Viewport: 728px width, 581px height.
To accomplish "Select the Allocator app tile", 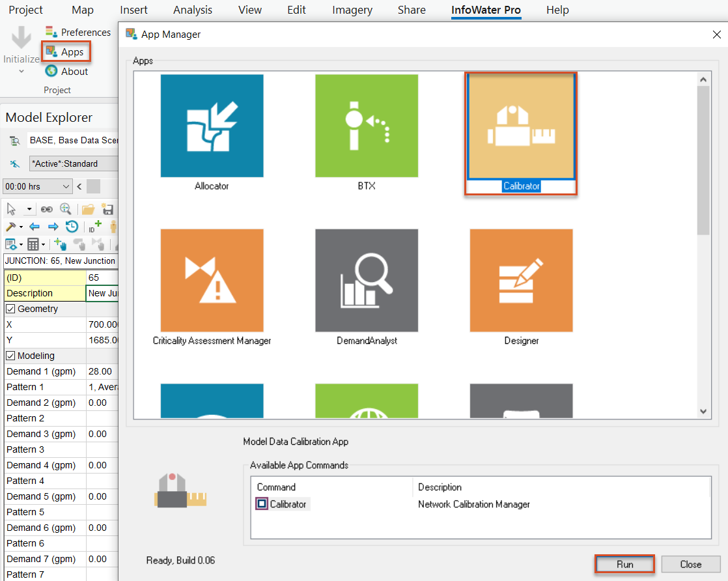I will (212, 126).
